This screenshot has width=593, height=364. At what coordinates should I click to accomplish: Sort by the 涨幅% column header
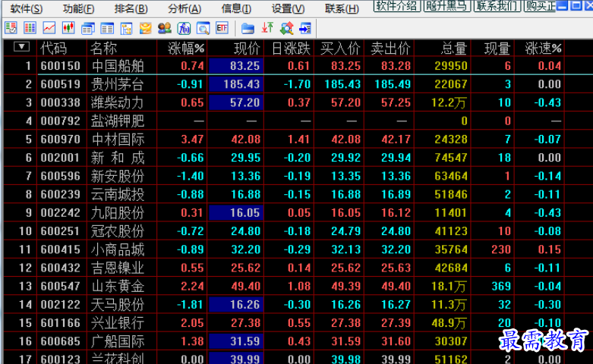[186, 49]
